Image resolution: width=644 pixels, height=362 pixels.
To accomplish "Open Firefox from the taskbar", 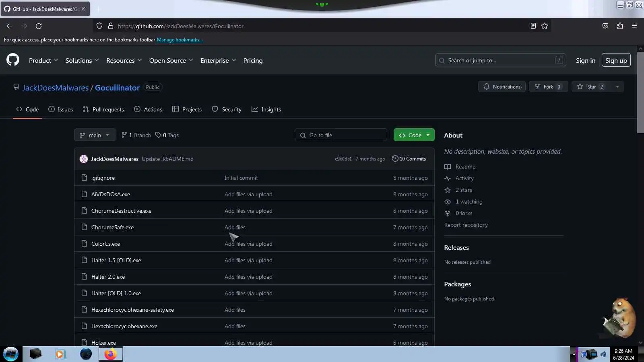I will (110, 354).
